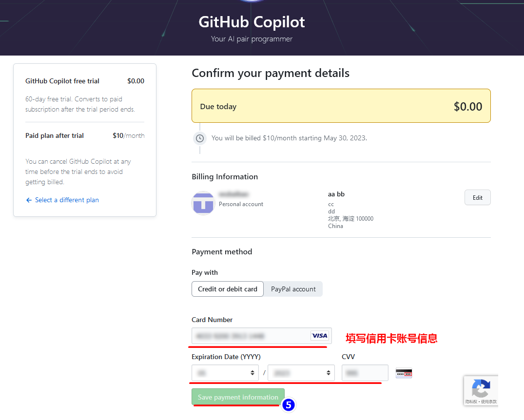524x420 pixels.
Task: Open the Select a different plan link
Action: tap(66, 200)
